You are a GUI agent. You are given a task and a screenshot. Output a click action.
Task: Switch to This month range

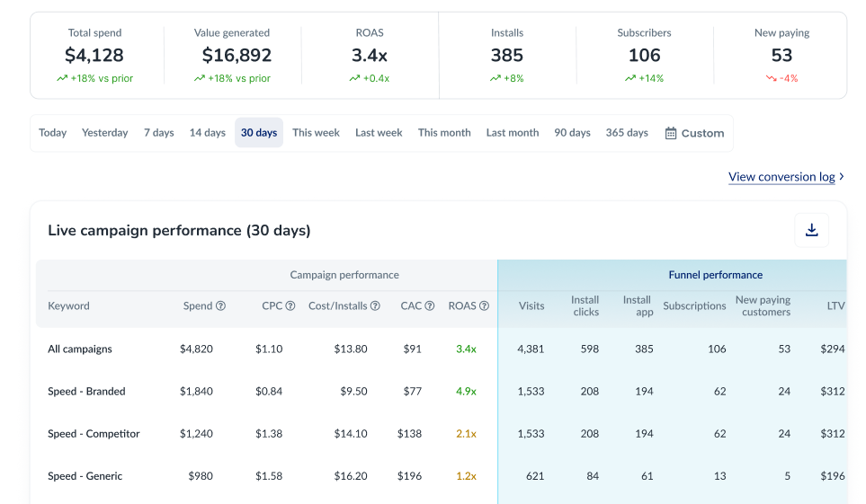[x=444, y=132]
